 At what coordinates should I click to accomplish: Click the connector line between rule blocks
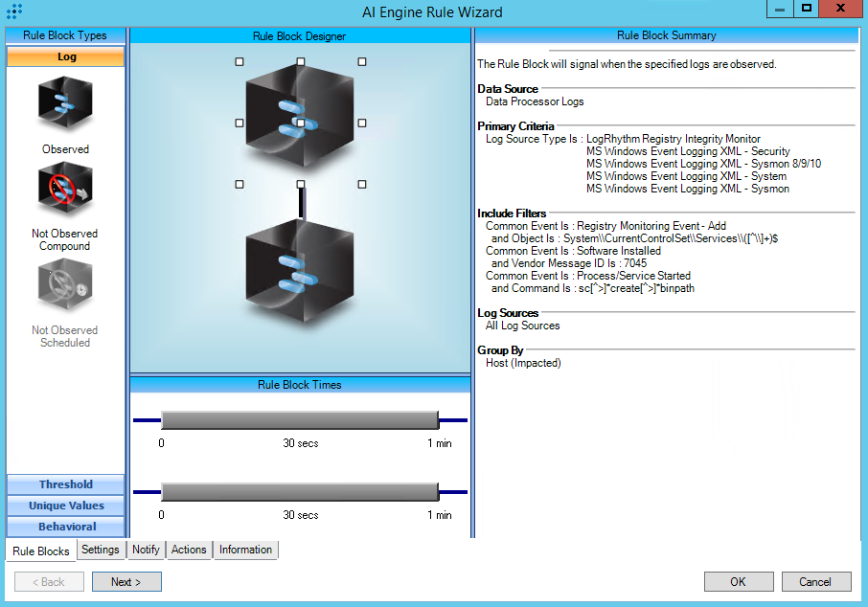301,202
